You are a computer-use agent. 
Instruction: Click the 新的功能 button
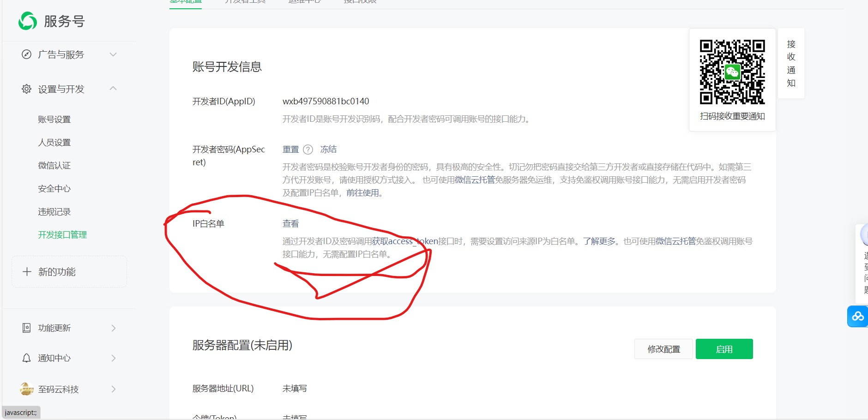click(69, 272)
